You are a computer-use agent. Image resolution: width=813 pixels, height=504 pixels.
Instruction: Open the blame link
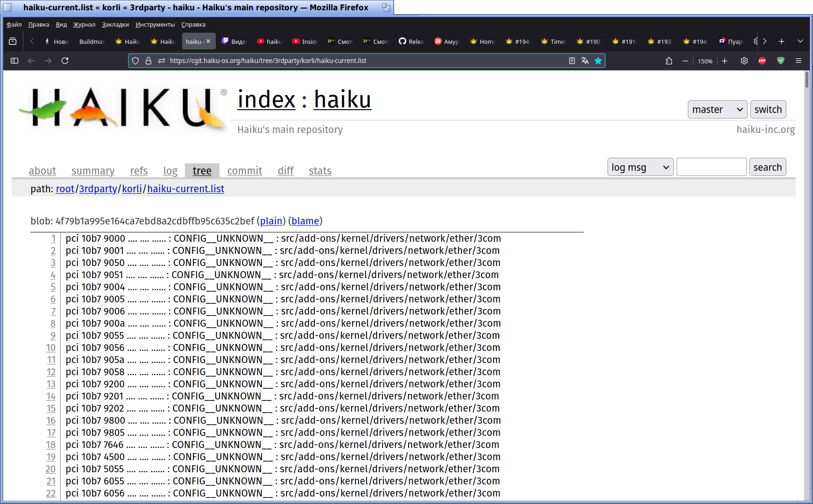pyautogui.click(x=305, y=221)
